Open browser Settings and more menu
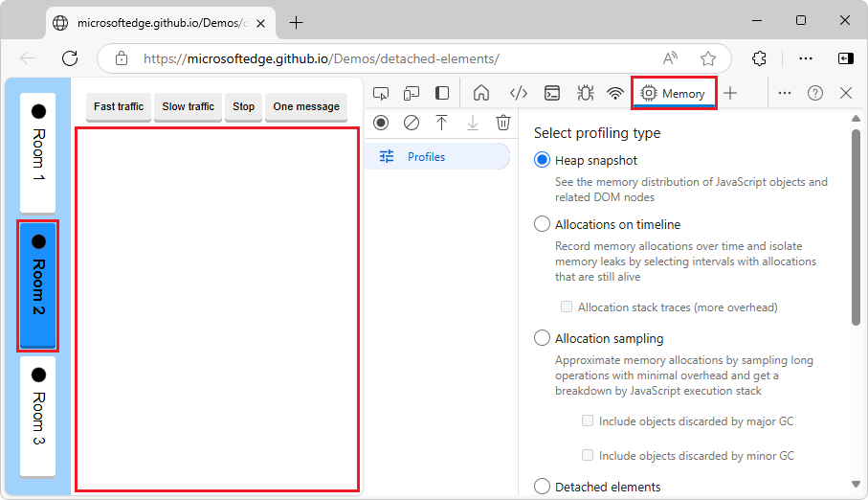Image resolution: width=868 pixels, height=500 pixels. click(x=806, y=58)
